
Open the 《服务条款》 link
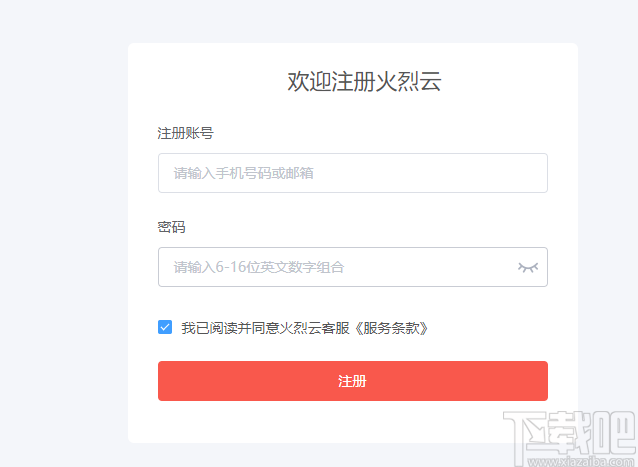pos(393,327)
